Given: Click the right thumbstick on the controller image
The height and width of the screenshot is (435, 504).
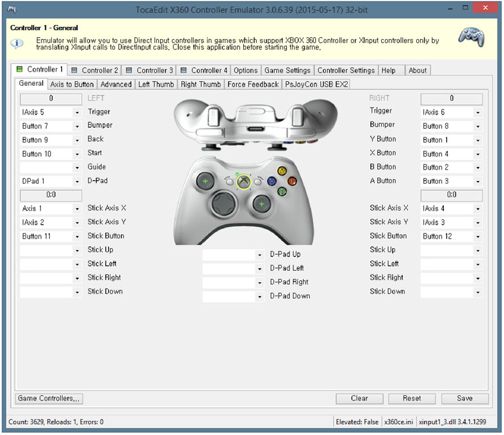Looking at the screenshot, I should tap(262, 204).
